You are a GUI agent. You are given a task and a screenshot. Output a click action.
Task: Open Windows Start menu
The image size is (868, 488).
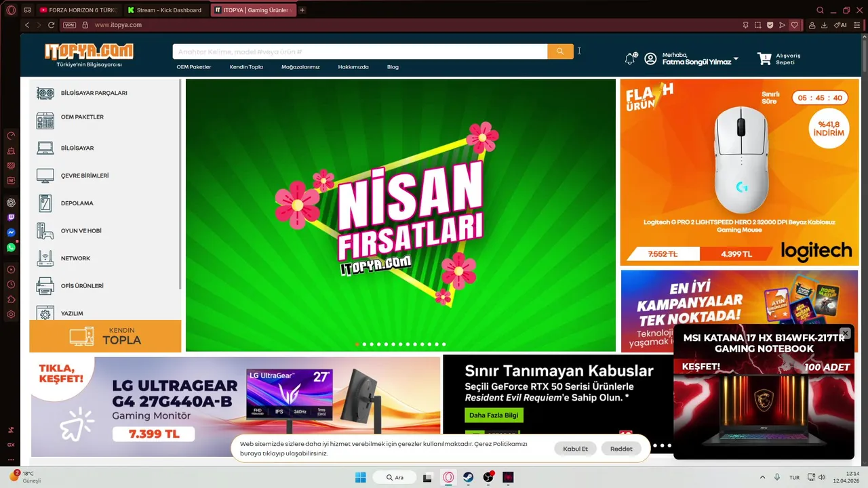coord(360,477)
